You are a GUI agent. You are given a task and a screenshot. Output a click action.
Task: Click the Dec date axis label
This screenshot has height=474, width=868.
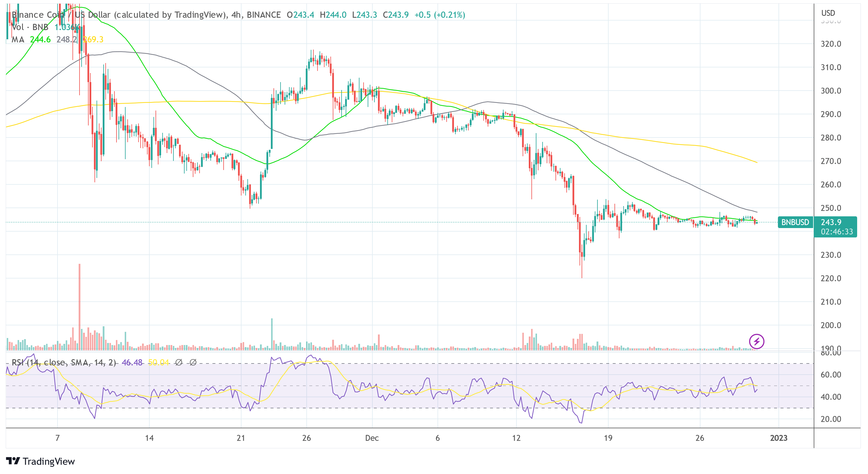coord(372,438)
